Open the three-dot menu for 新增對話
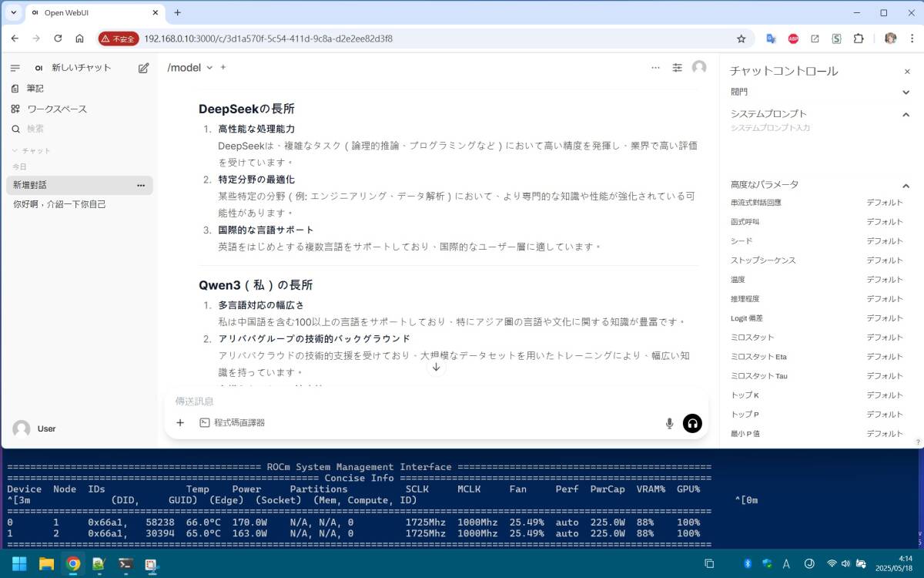This screenshot has height=578, width=924. point(141,185)
